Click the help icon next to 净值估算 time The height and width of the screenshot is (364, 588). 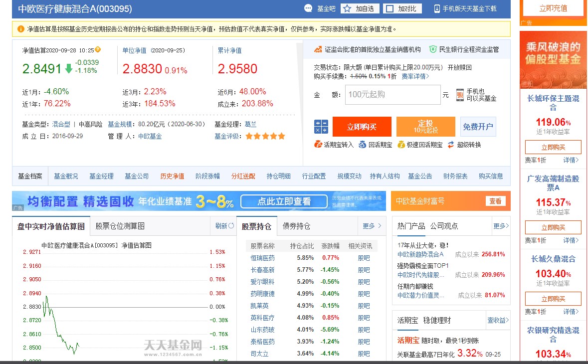[98, 49]
